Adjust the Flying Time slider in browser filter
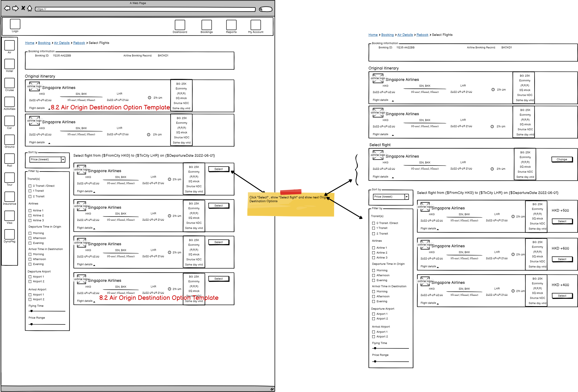This screenshot has height=392, width=578. pyautogui.click(x=32, y=311)
